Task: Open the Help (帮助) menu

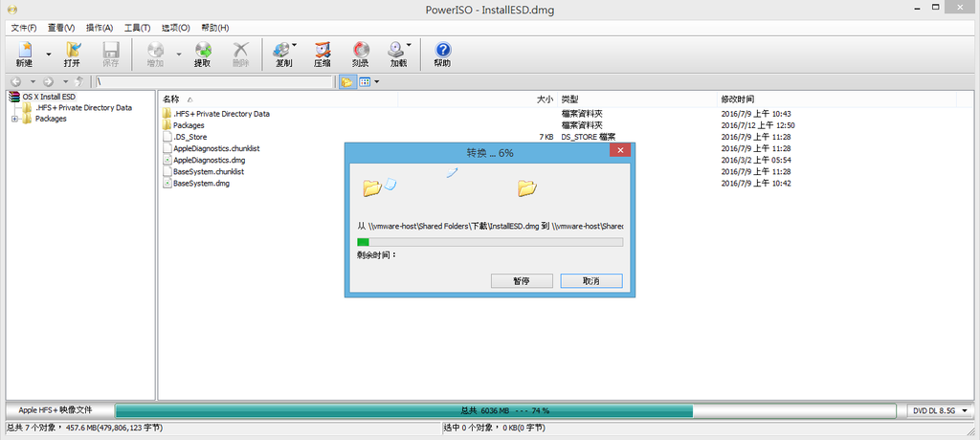Action: tap(215, 28)
